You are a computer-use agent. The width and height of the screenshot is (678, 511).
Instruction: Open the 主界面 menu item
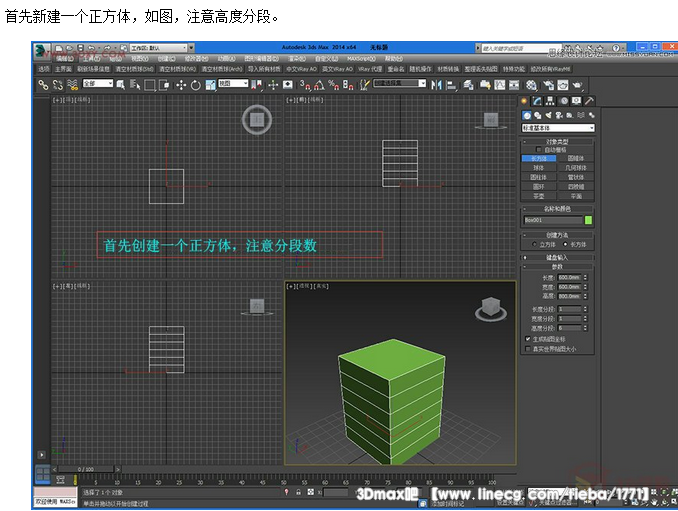pos(63,69)
